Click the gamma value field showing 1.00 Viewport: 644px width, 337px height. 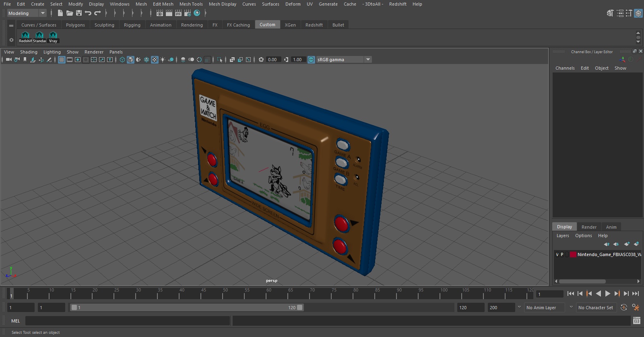pos(298,60)
